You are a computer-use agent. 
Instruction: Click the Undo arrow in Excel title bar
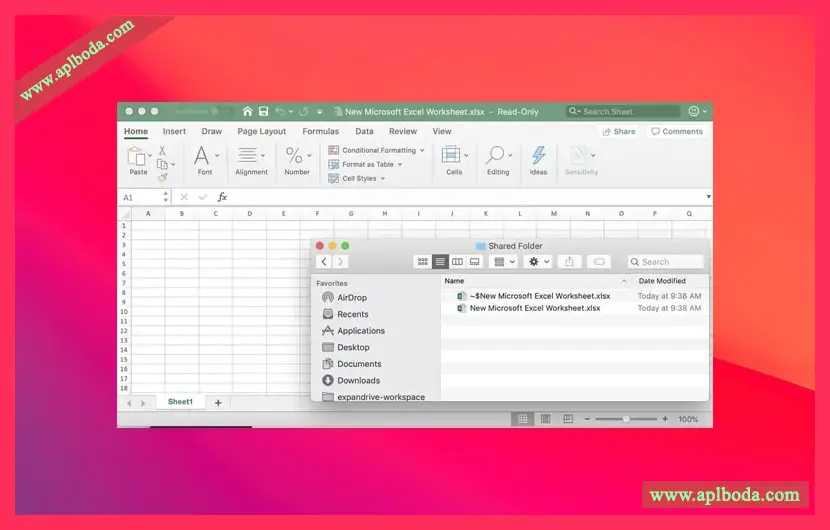279,111
